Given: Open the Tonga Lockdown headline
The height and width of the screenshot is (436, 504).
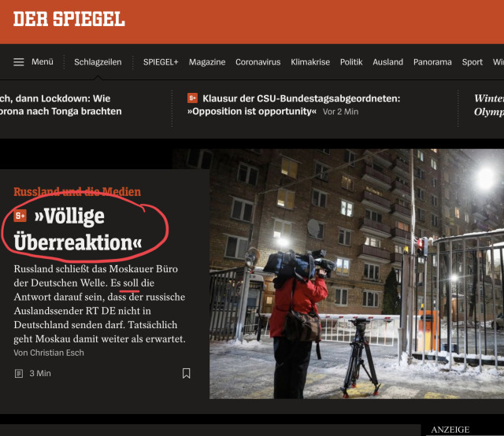Looking at the screenshot, I should pos(61,105).
